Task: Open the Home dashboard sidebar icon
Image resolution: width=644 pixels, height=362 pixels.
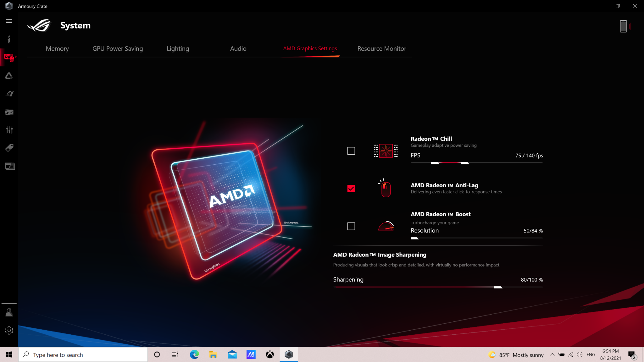Action: pos(9,39)
